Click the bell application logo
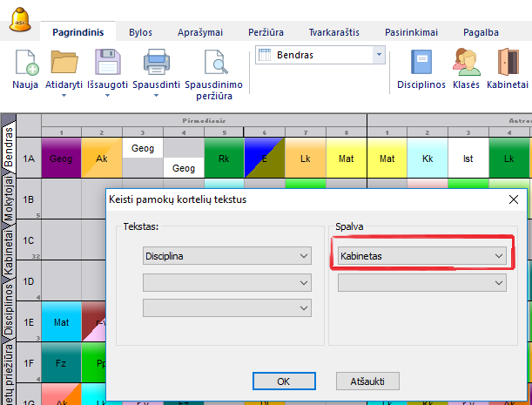 click(x=18, y=20)
